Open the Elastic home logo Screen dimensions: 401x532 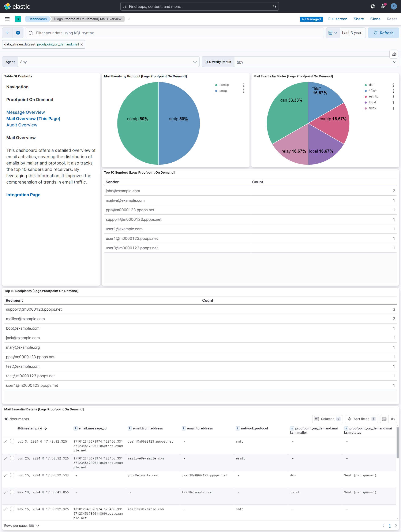(17, 7)
